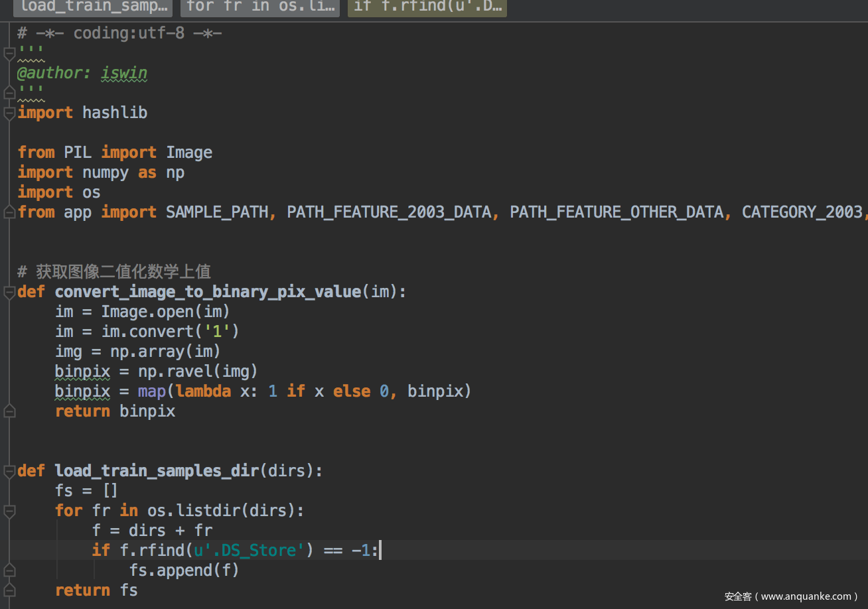Select the load_train_samp… breadcrumb
This screenshot has height=609, width=868.
(x=92, y=7)
